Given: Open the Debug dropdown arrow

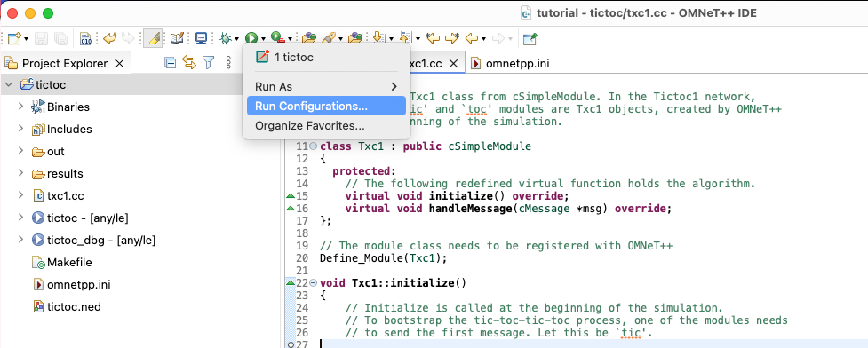Looking at the screenshot, I should point(237,39).
